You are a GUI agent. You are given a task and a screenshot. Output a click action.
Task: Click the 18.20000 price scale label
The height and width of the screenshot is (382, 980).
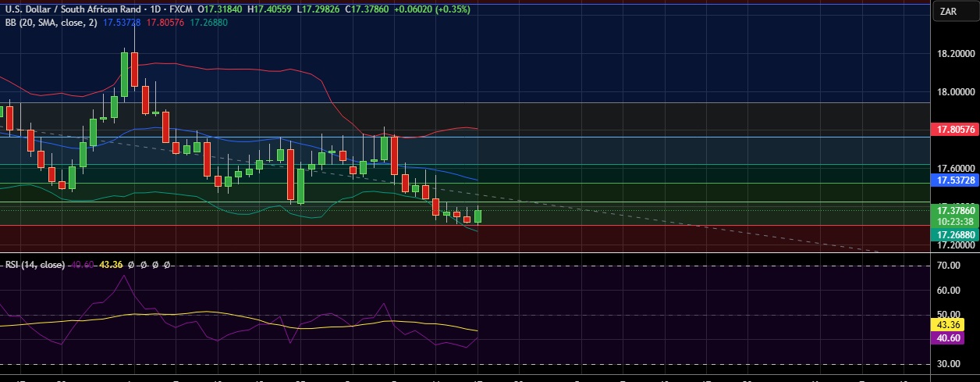click(954, 54)
